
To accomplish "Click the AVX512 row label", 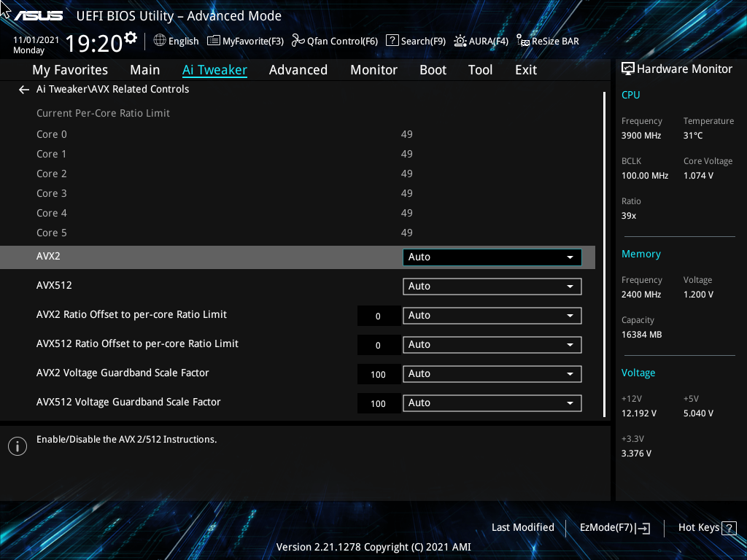I will [x=54, y=285].
